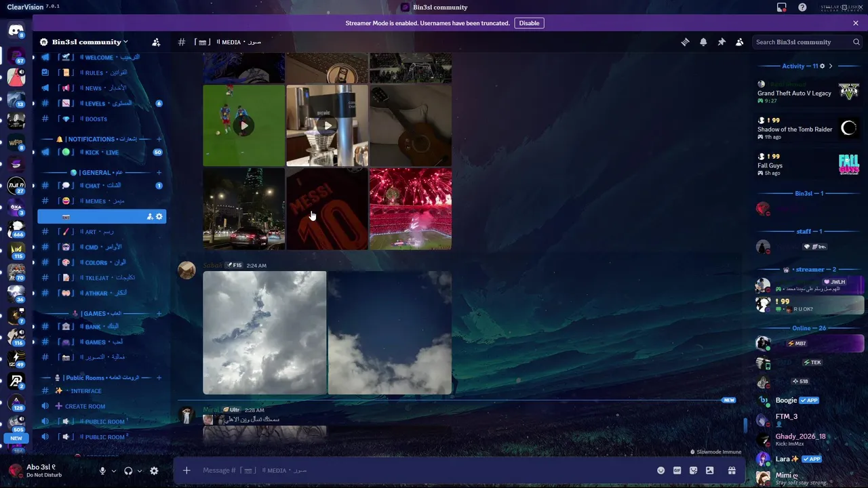Image resolution: width=868 pixels, height=488 pixels.
Task: Open the sticker picker
Action: pyautogui.click(x=693, y=470)
